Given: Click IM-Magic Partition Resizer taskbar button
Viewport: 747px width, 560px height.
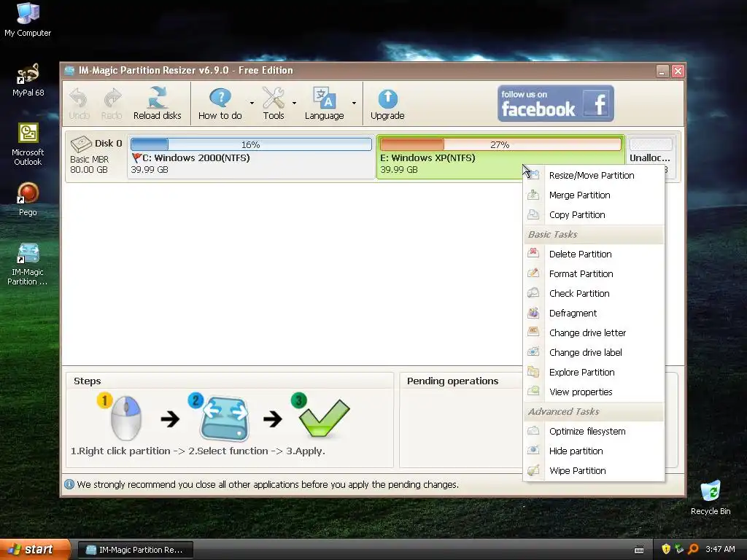Looking at the screenshot, I should [x=135, y=550].
